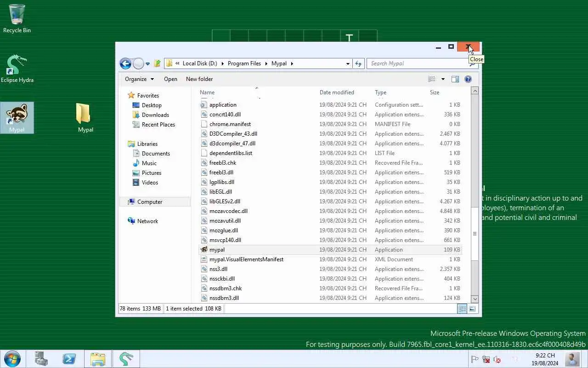The height and width of the screenshot is (368, 588).
Task: Open Documents library in the navigation pane
Action: (156, 153)
